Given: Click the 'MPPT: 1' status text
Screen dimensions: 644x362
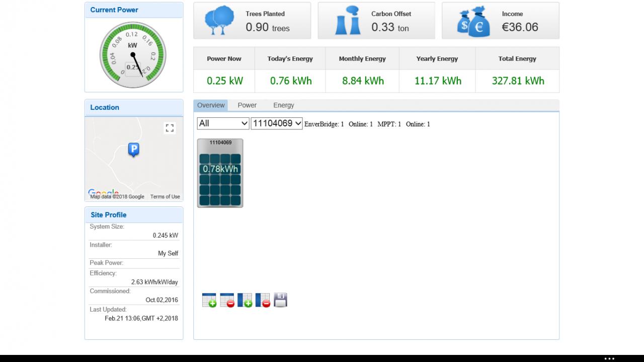Looking at the screenshot, I should [x=389, y=124].
